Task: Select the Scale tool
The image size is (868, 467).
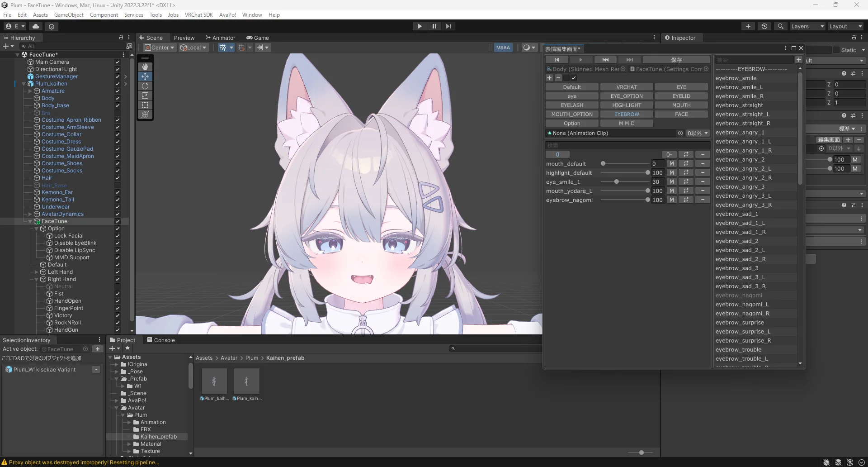Action: pyautogui.click(x=145, y=95)
